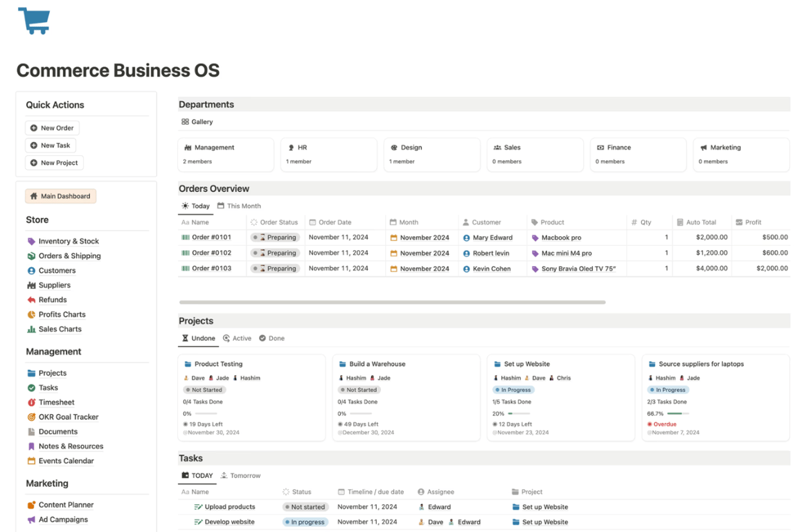Click the Set up Website progress bar
This screenshot has height=532, width=804.
pyautogui.click(x=519, y=414)
